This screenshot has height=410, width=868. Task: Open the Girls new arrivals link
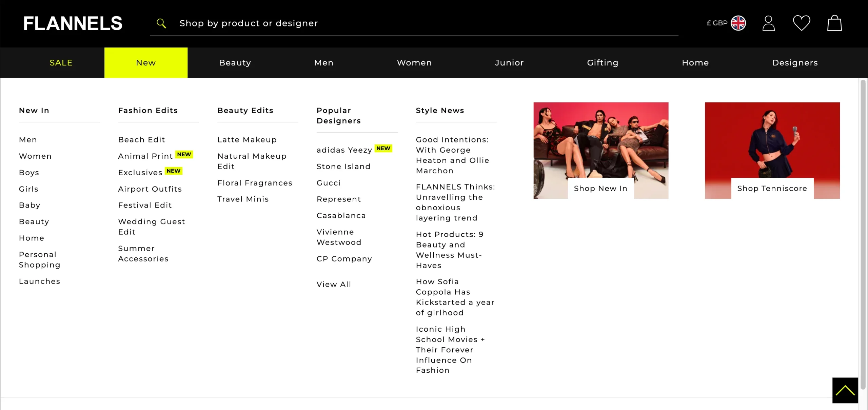(x=28, y=189)
